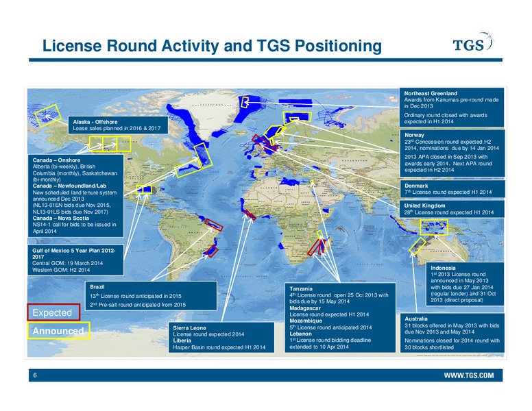The image size is (532, 411).
Task: Click the Canada – Nova Scotia heading
Action: (x=61, y=218)
